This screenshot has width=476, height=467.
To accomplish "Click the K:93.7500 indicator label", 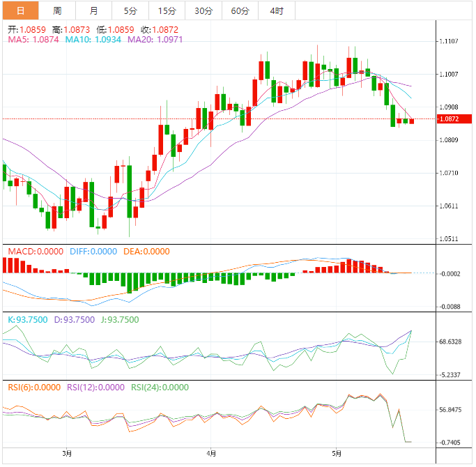I will click(x=28, y=321).
